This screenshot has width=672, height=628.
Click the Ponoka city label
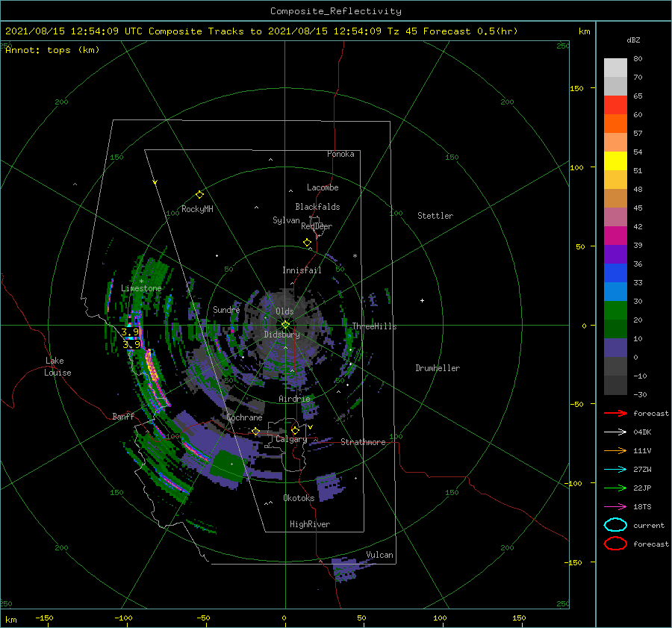click(340, 154)
